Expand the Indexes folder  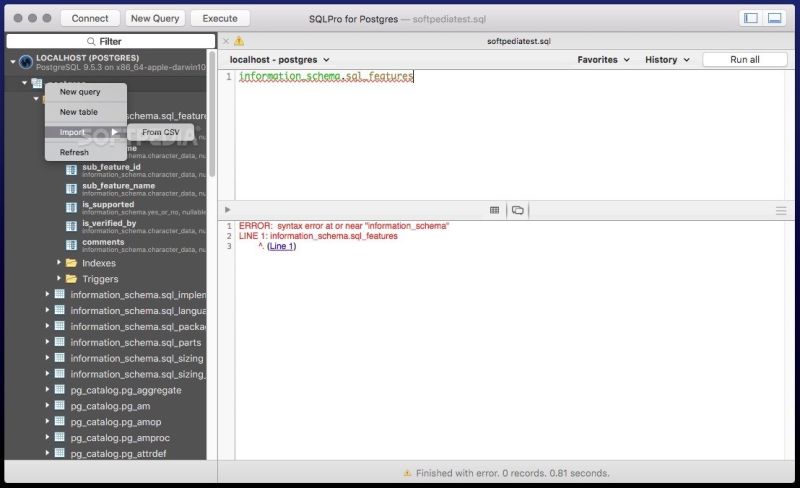[x=59, y=262]
